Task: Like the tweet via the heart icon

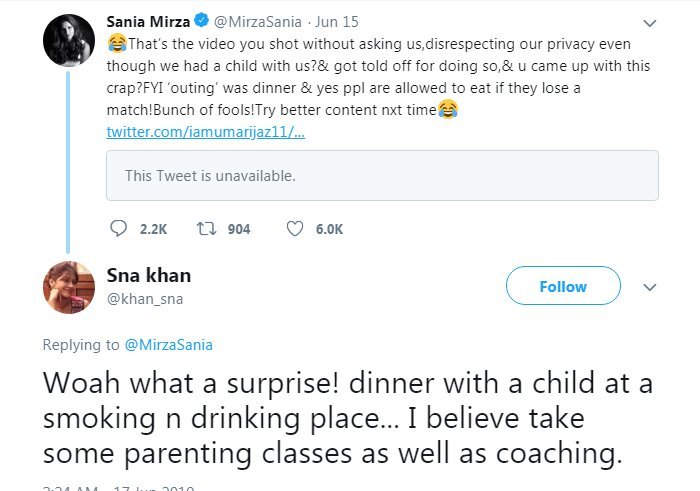Action: pos(294,229)
